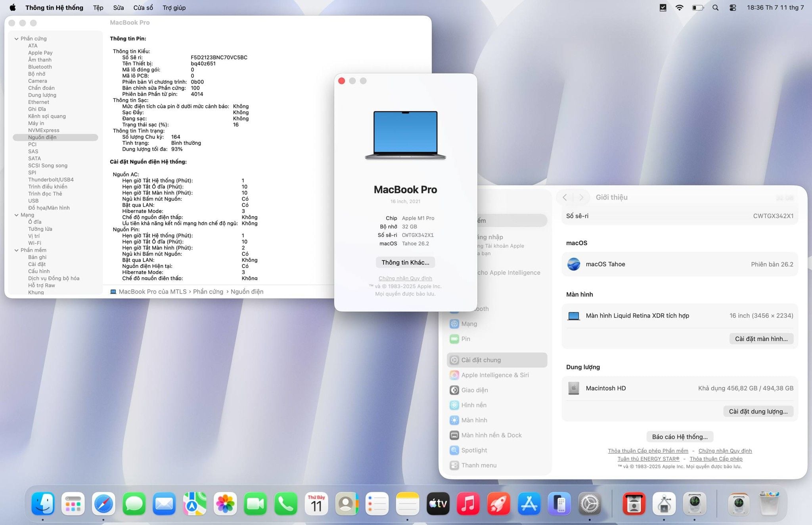Open the Trợ giúp menu
Viewport: 812px width, 525px height.
point(174,8)
